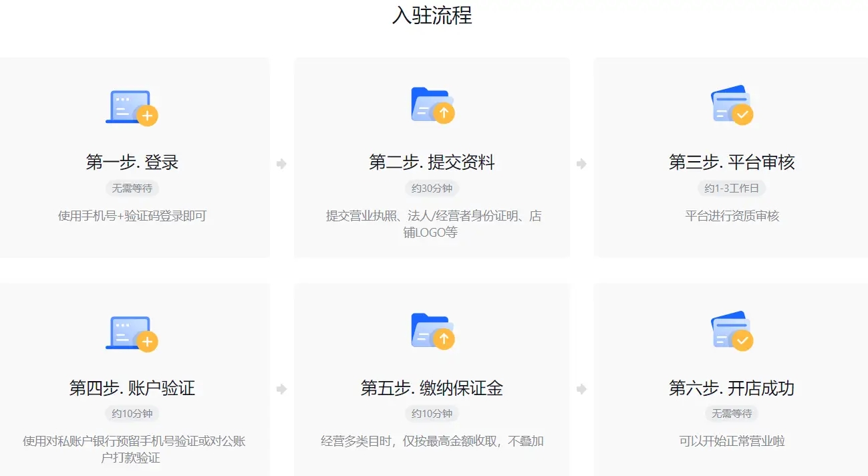
Task: Click the 约30分钟 badge
Action: pyautogui.click(x=432, y=188)
